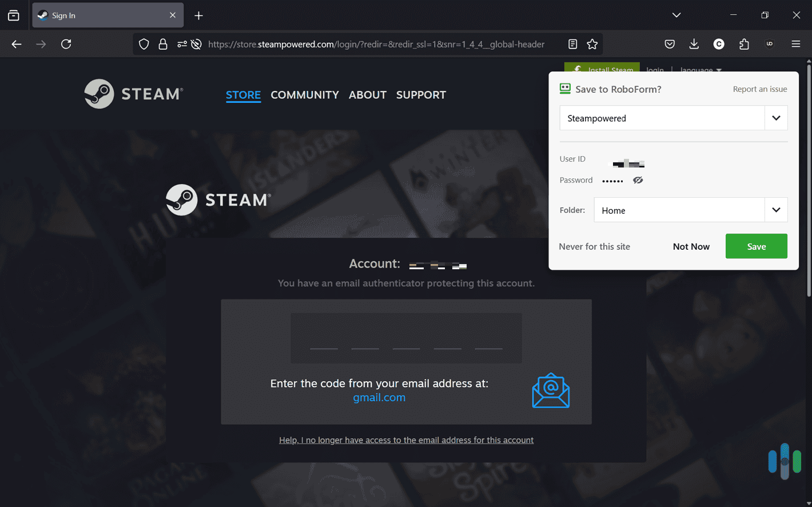This screenshot has width=812, height=507.
Task: Toggle Reader View from the address bar
Action: 572,44
